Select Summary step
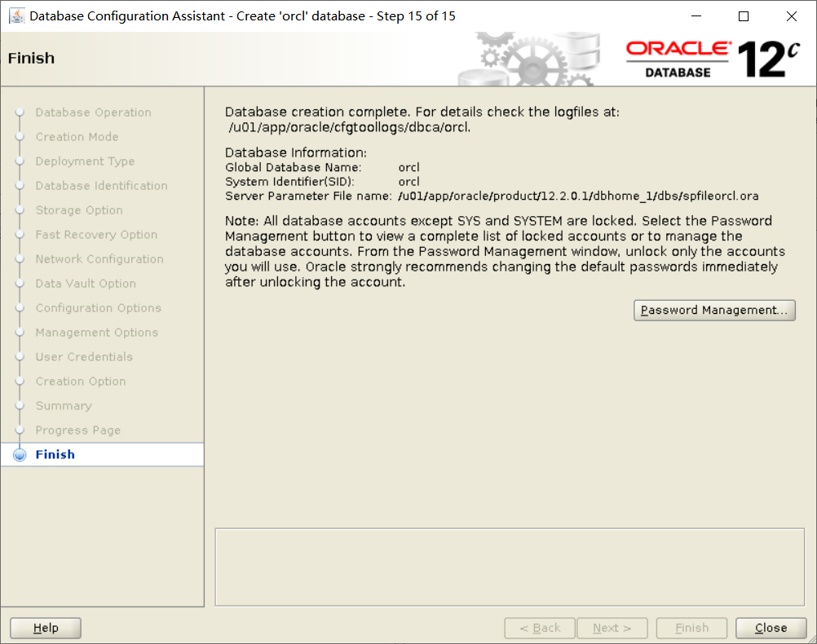Screen dimensions: 817x644 (64, 407)
